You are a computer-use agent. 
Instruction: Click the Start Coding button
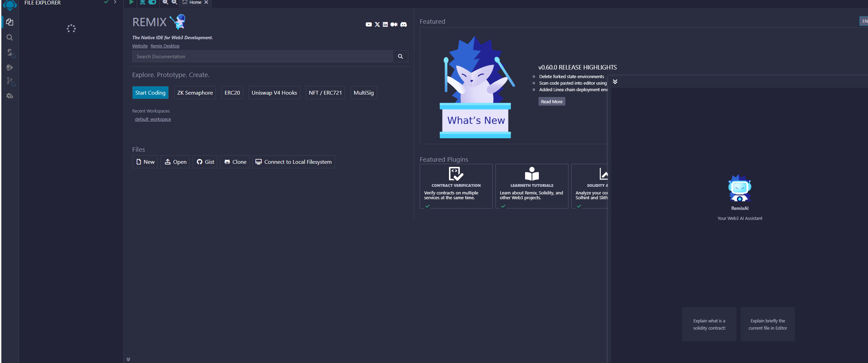[150, 93]
